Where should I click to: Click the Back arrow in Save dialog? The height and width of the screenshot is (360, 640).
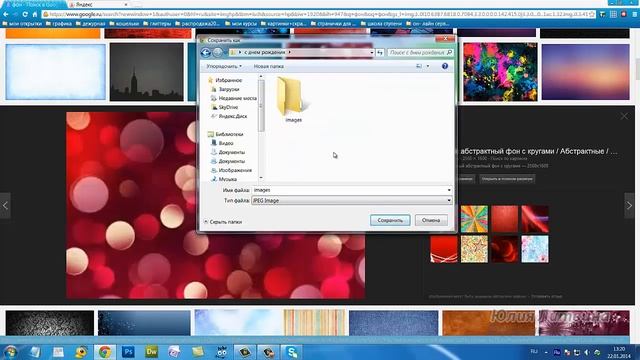pyautogui.click(x=206, y=53)
